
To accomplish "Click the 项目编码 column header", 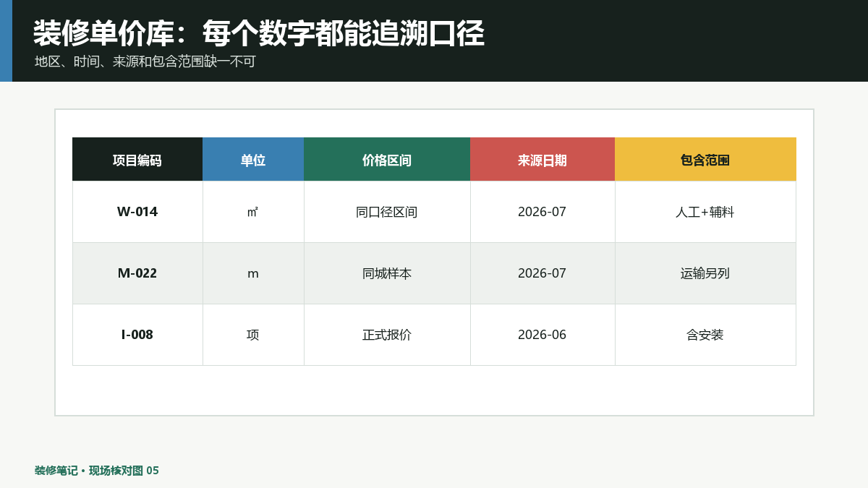I will (x=137, y=159).
